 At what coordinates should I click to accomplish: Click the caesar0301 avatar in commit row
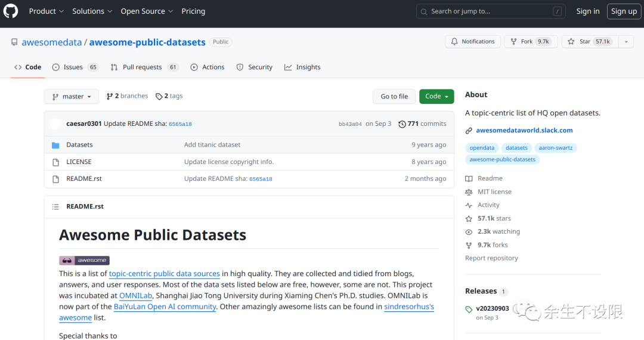click(55, 123)
